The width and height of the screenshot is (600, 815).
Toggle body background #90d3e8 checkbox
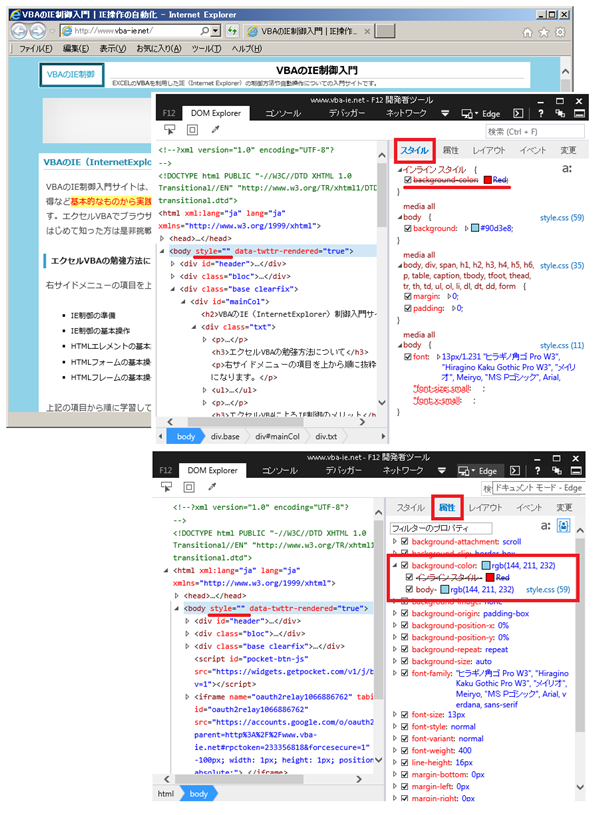point(408,228)
